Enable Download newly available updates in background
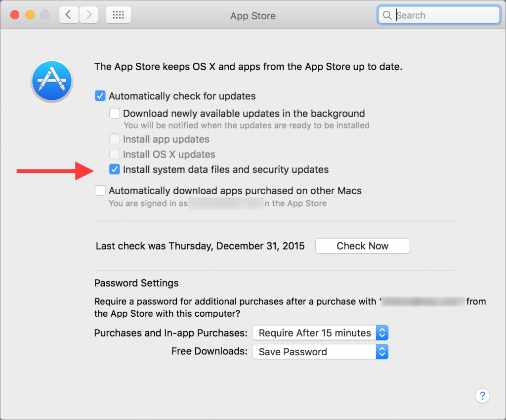The height and width of the screenshot is (420, 506). 115,113
